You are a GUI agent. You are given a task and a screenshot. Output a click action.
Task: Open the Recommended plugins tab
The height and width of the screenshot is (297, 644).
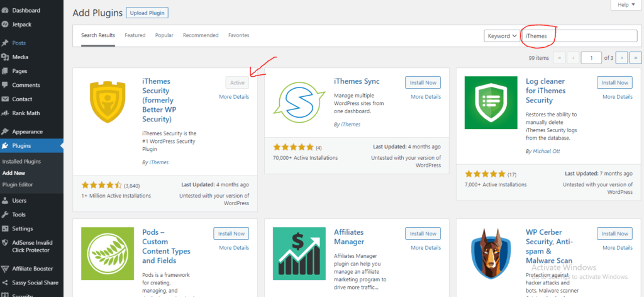pos(201,35)
